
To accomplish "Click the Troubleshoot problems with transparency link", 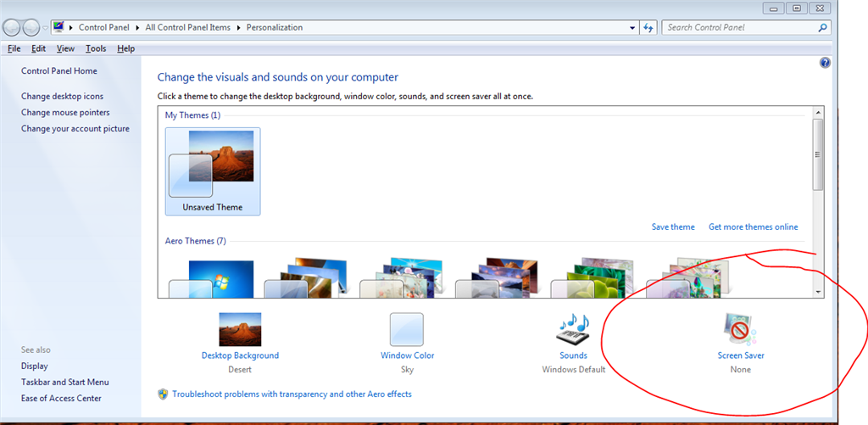I will pyautogui.click(x=292, y=394).
